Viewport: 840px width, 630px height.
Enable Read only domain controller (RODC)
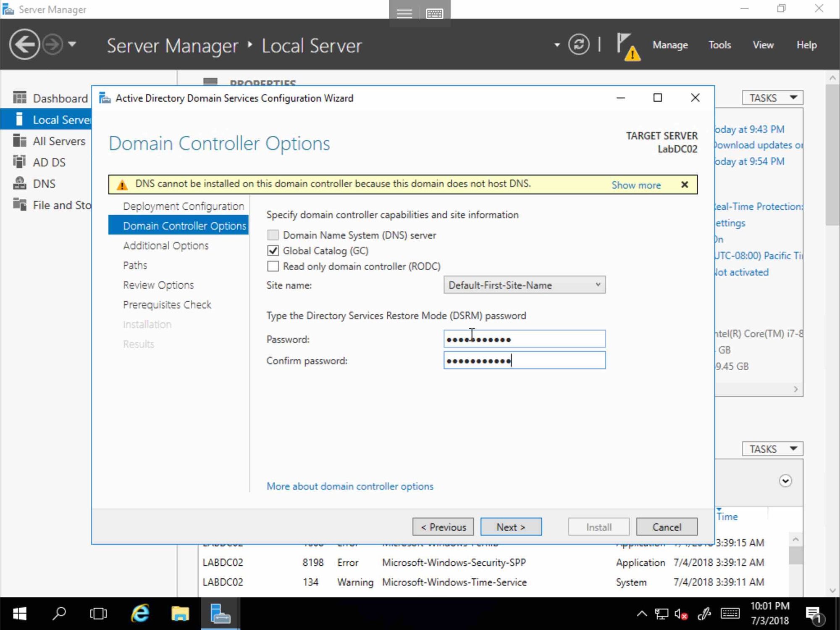273,266
